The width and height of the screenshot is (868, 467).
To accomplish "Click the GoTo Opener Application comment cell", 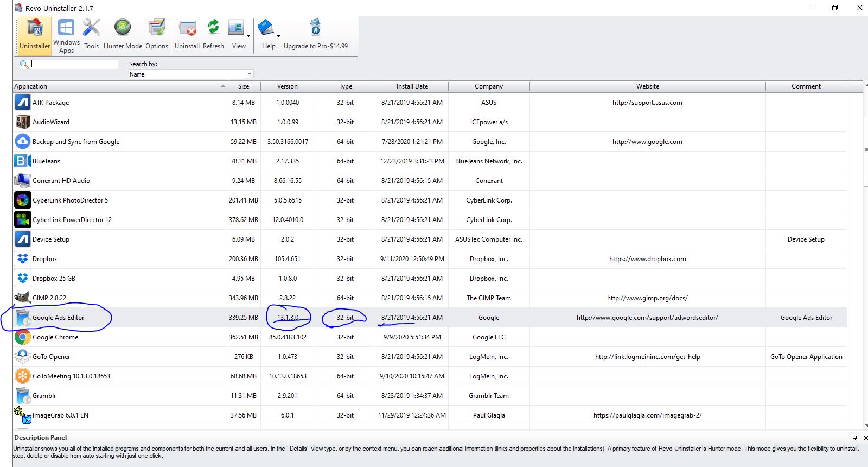I will 806,357.
